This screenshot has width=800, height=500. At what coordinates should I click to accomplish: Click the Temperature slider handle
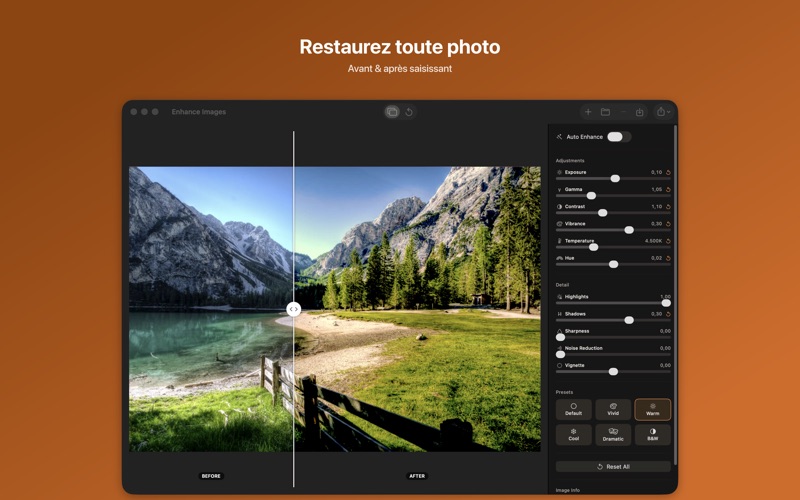coord(593,247)
